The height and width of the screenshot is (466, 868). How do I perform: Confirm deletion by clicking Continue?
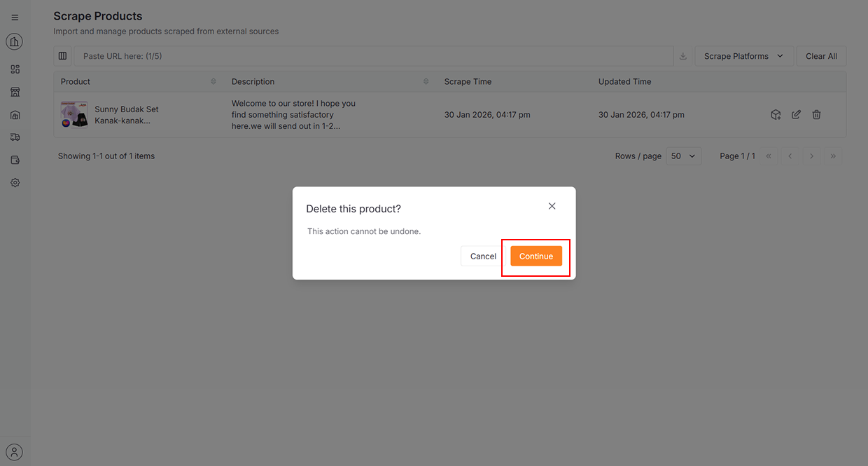pos(536,256)
